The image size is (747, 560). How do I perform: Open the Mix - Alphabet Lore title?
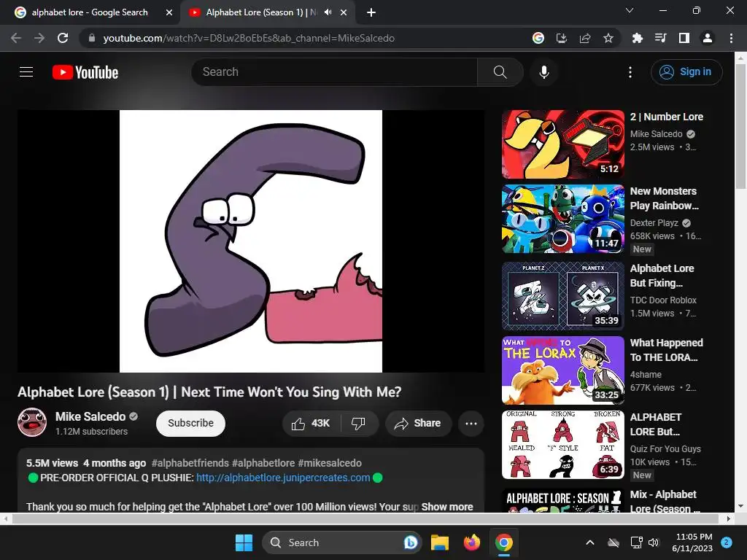[x=665, y=502]
